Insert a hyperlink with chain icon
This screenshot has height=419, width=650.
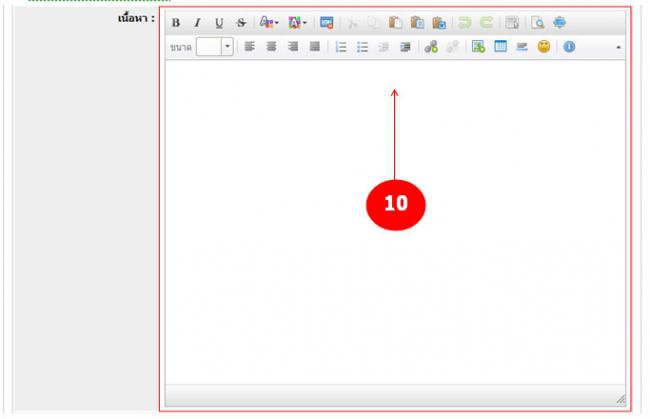pos(431,47)
